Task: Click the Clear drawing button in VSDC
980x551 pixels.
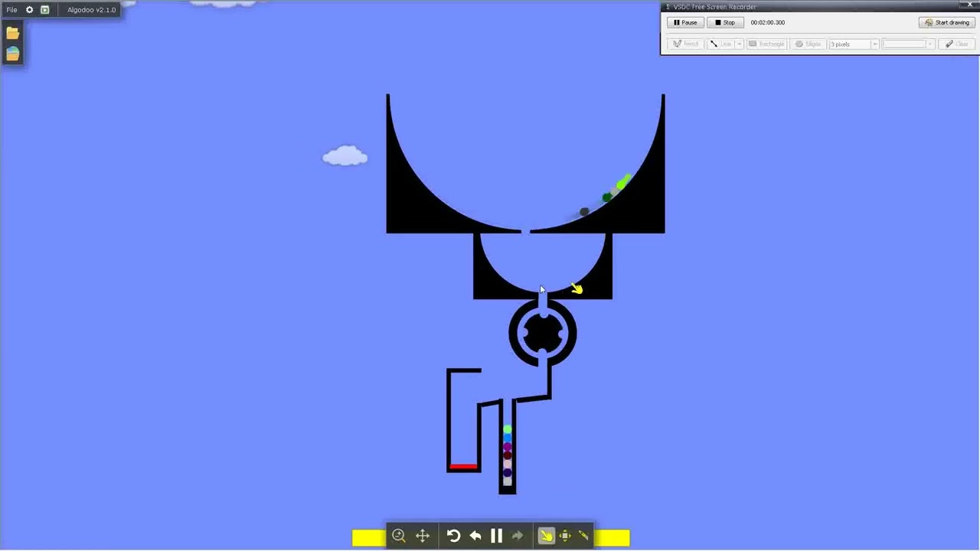Action: [957, 44]
